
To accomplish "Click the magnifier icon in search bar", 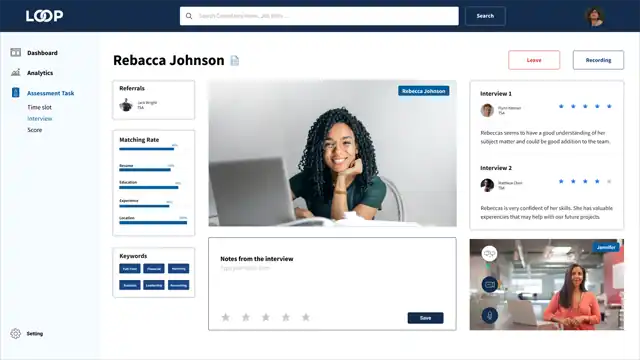I will pyautogui.click(x=189, y=16).
